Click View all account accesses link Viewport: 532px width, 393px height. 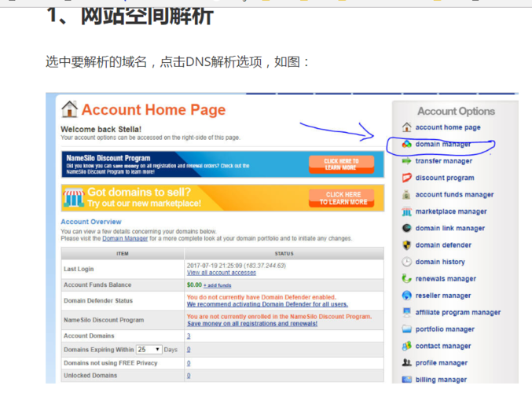coord(222,273)
